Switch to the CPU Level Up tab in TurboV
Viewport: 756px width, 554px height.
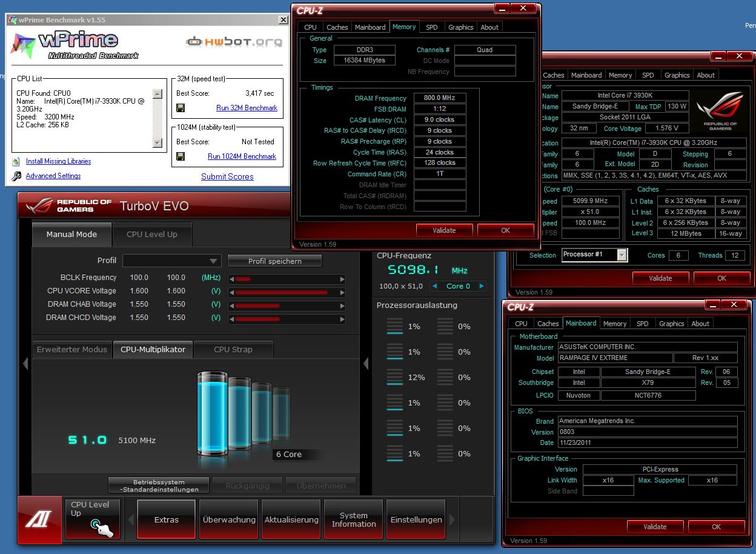click(x=152, y=234)
